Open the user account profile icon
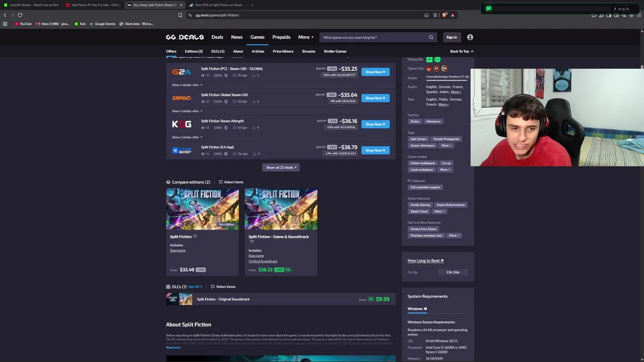 470,37
